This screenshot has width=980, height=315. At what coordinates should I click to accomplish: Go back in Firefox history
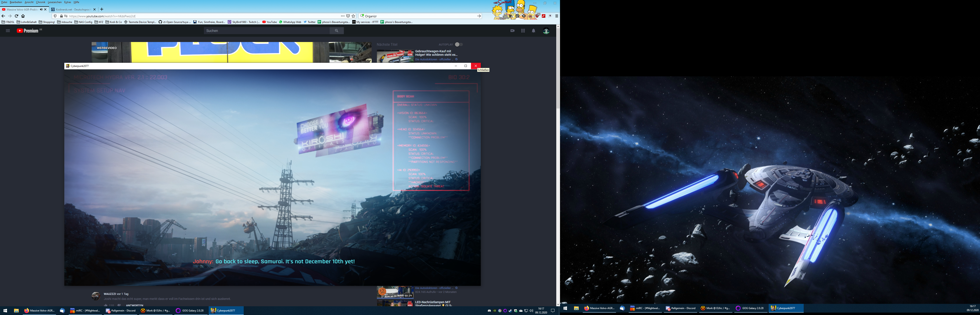point(3,16)
